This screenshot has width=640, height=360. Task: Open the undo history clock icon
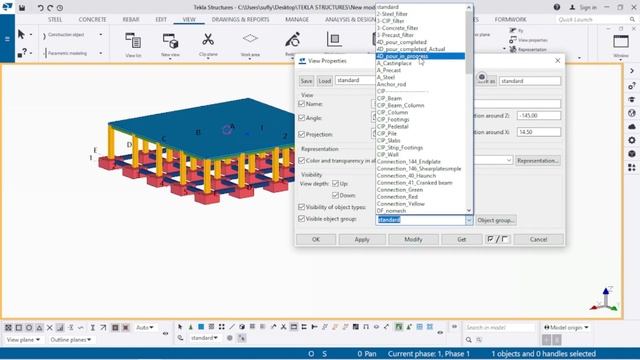click(60, 8)
